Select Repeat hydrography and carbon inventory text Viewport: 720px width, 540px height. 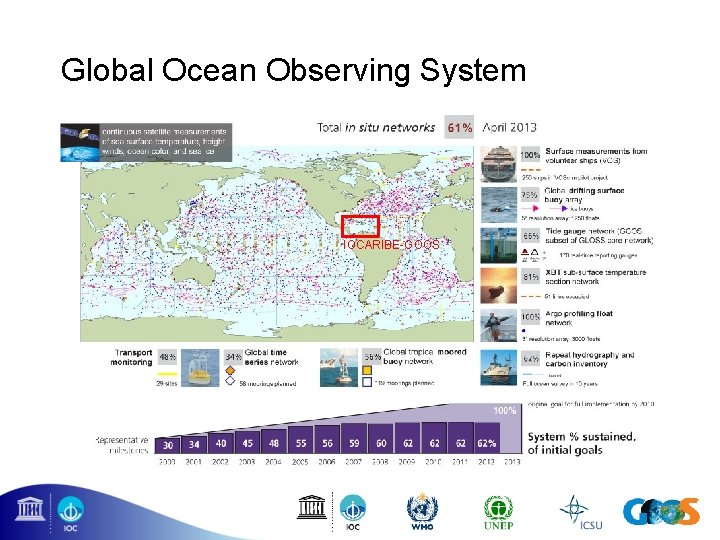(x=590, y=359)
